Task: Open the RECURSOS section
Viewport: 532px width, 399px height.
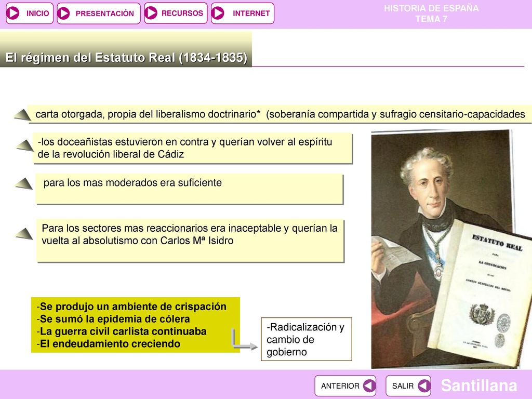Action: [x=176, y=13]
